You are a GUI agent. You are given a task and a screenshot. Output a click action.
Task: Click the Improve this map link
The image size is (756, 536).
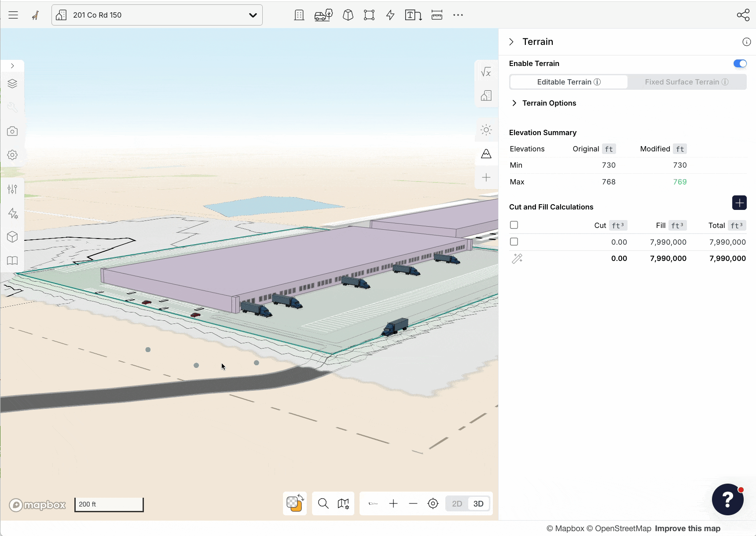pyautogui.click(x=687, y=528)
